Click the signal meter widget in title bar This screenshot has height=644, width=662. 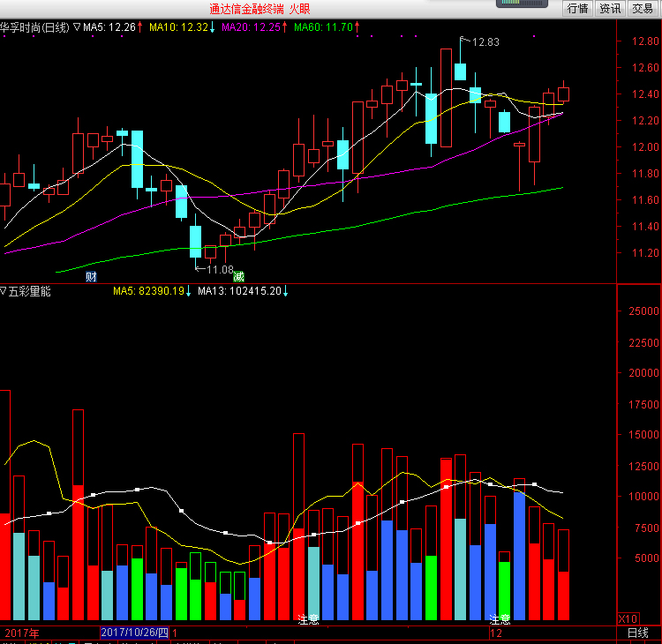[522, 4]
